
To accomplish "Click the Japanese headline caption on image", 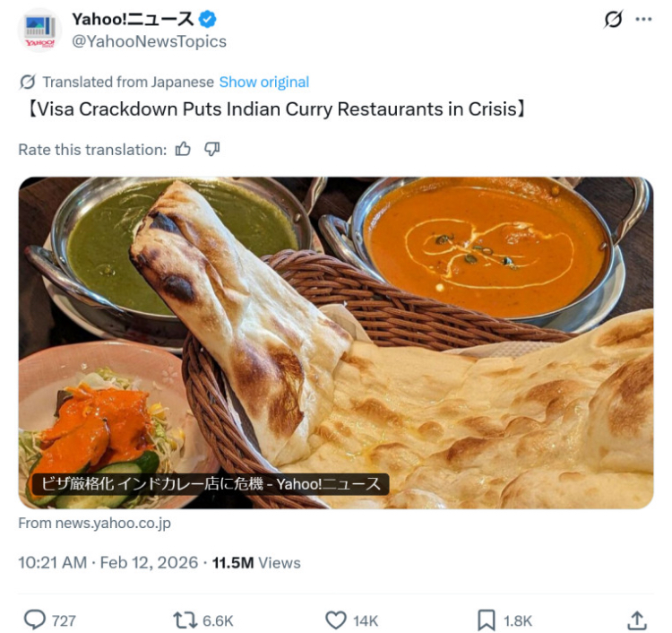I will (211, 484).
